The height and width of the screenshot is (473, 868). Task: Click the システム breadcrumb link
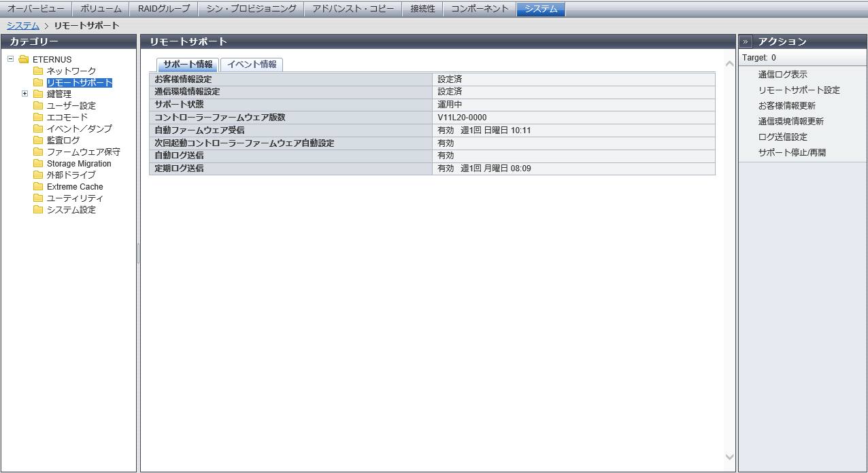click(x=22, y=26)
